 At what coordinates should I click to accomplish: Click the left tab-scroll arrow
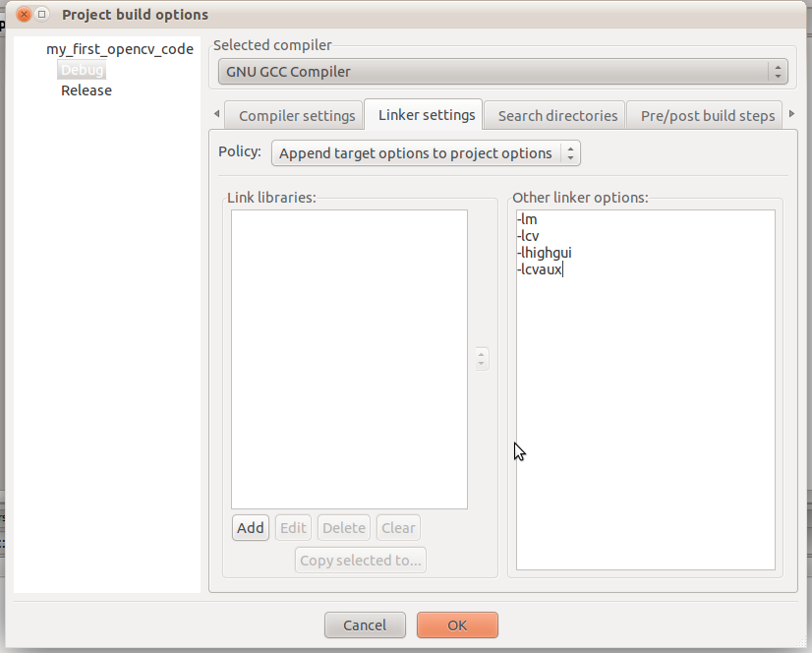(216, 113)
